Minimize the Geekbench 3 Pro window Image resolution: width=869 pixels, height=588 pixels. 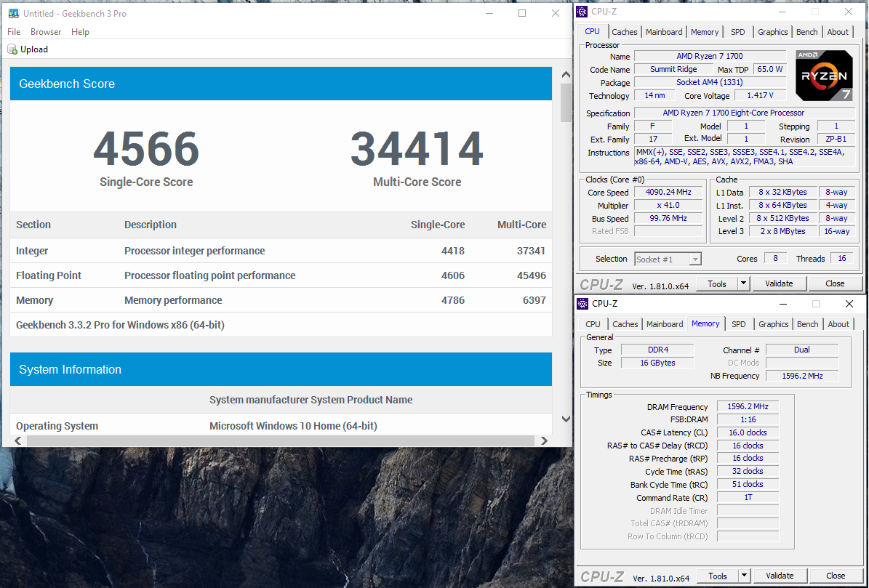coord(489,13)
